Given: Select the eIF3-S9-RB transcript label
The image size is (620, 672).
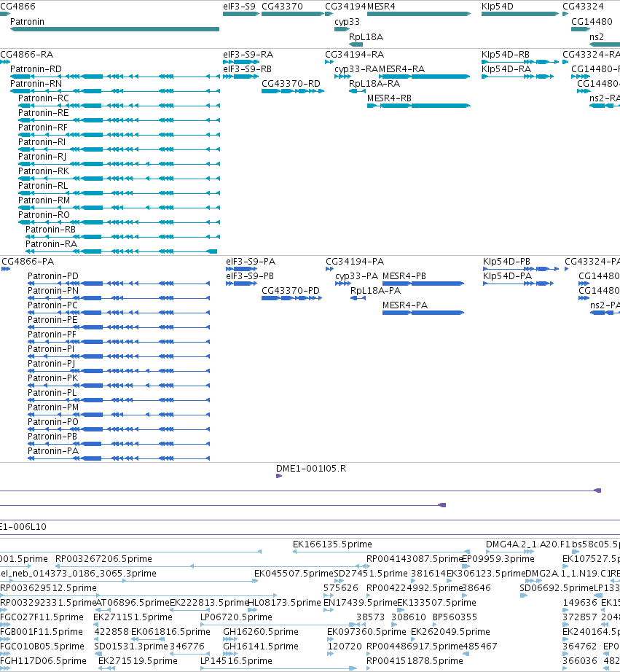Looking at the screenshot, I should [247, 69].
